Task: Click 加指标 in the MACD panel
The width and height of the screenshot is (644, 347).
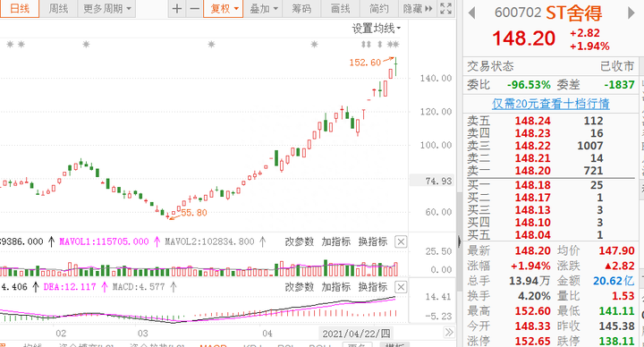Action: click(x=336, y=287)
